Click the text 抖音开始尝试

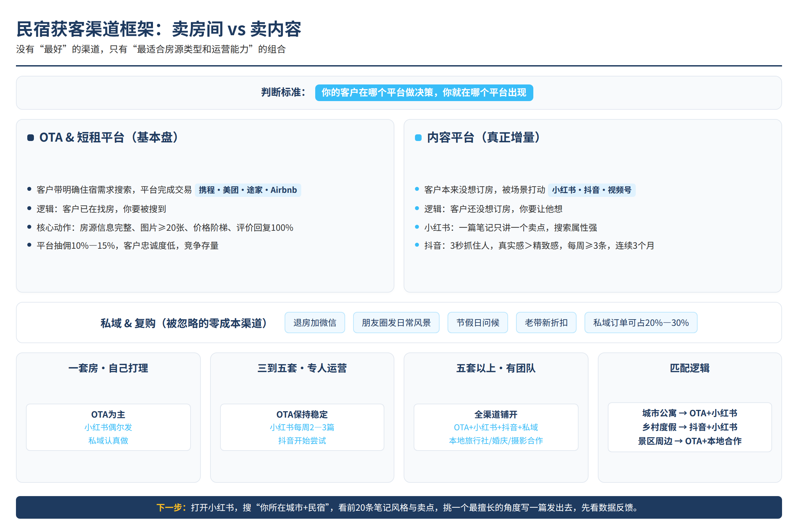302,440
